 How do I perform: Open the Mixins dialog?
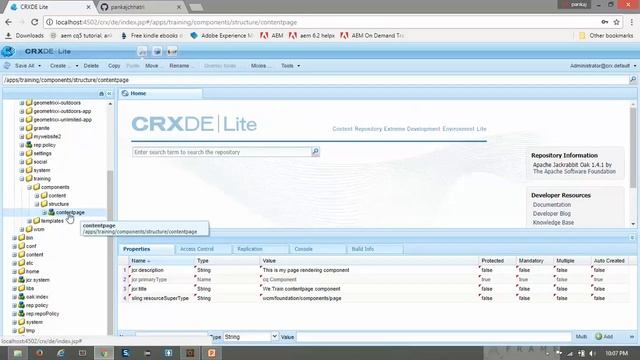pos(261,66)
